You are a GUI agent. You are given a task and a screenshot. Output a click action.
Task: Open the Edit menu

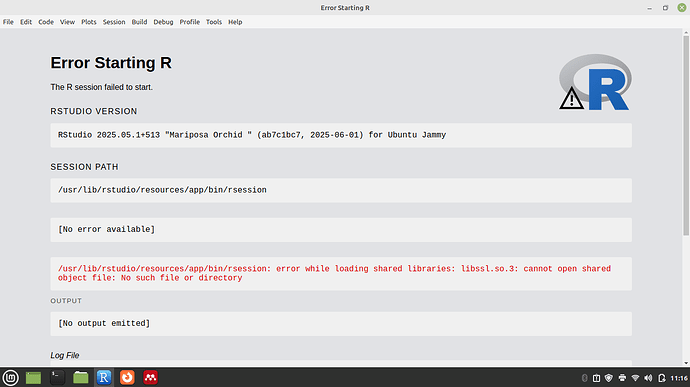(x=26, y=22)
